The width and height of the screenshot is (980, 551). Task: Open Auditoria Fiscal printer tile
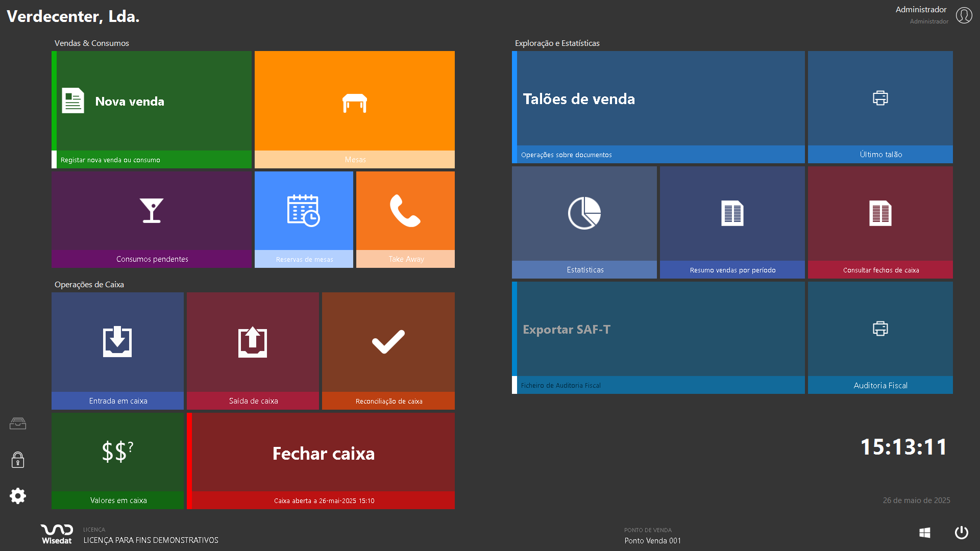(880, 329)
